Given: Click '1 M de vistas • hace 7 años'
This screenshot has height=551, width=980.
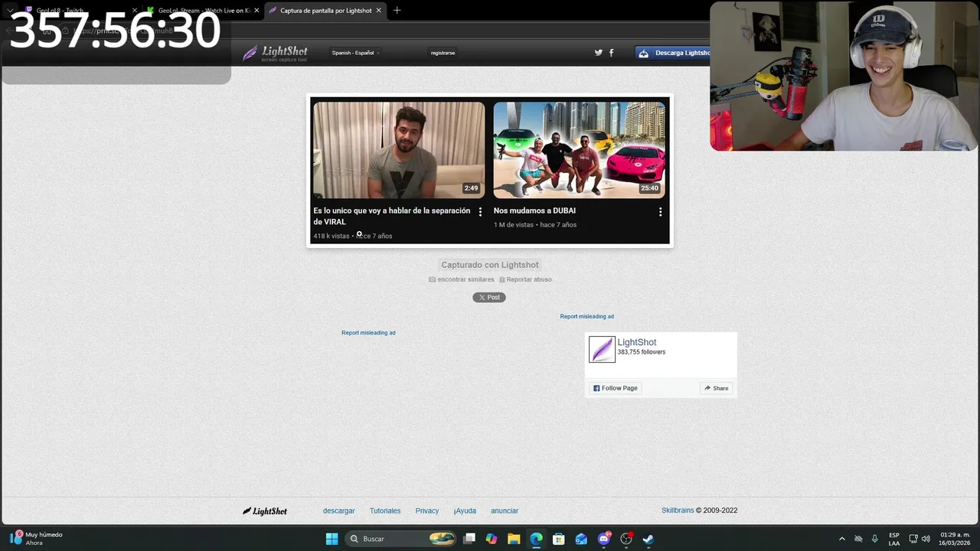Looking at the screenshot, I should (x=535, y=224).
